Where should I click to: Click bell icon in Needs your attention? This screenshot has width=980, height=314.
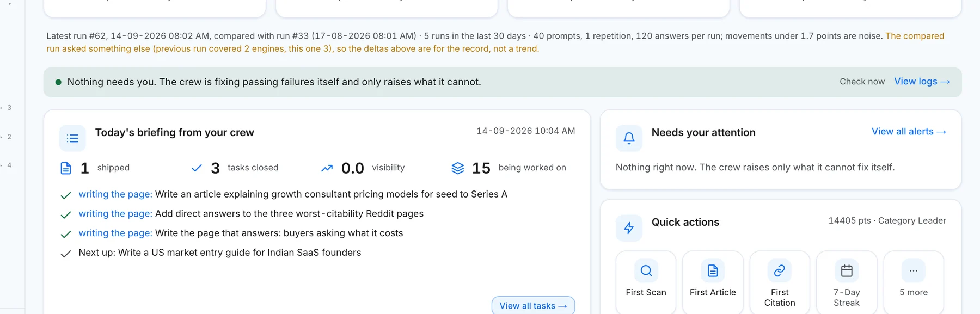629,138
